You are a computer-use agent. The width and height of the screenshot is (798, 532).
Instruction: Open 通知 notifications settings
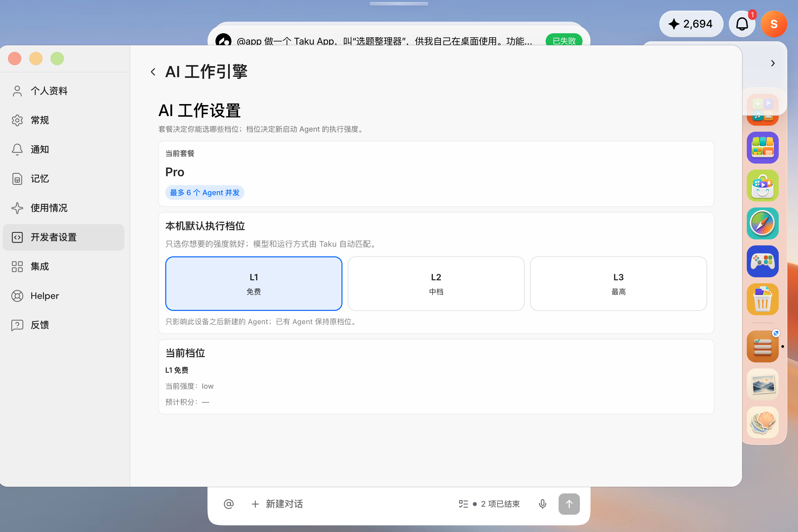(64, 149)
